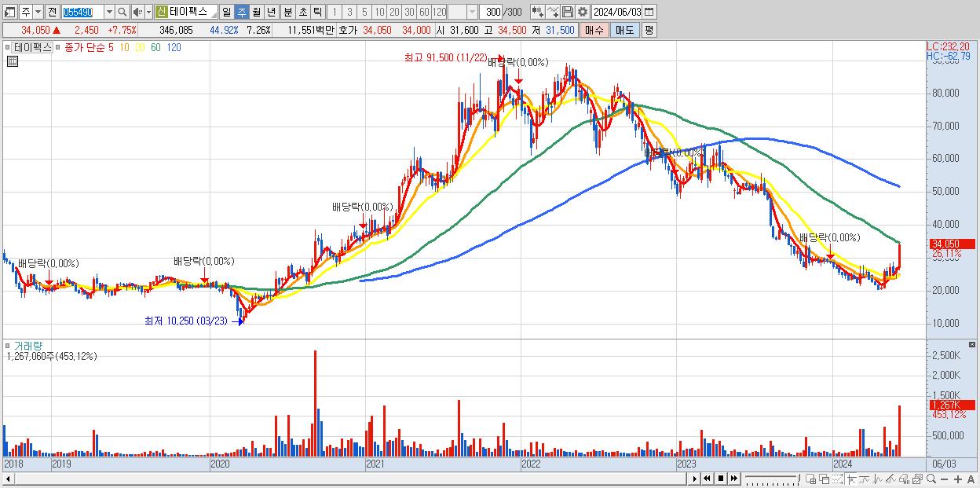Screen dimensions: 980x488
Task: Click the speaker sound icon
Action: coord(137,12)
